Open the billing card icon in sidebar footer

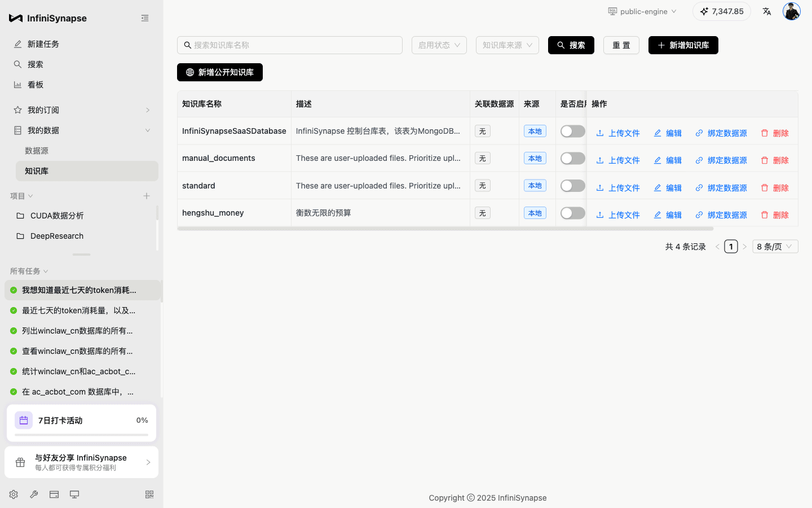pos(54,494)
